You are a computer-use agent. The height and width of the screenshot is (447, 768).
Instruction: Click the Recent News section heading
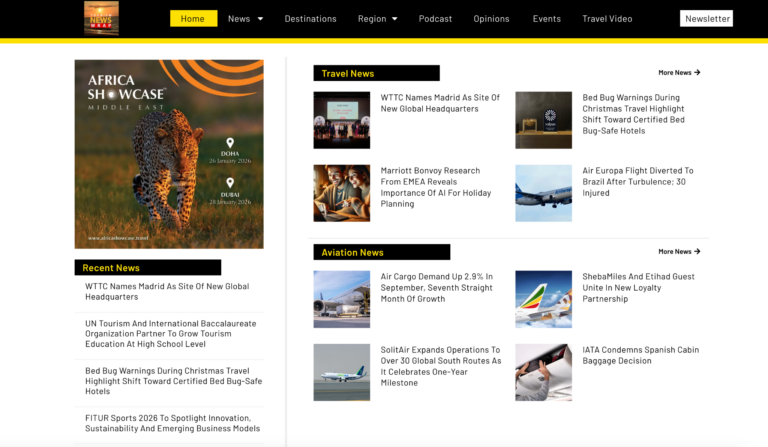pos(148,268)
